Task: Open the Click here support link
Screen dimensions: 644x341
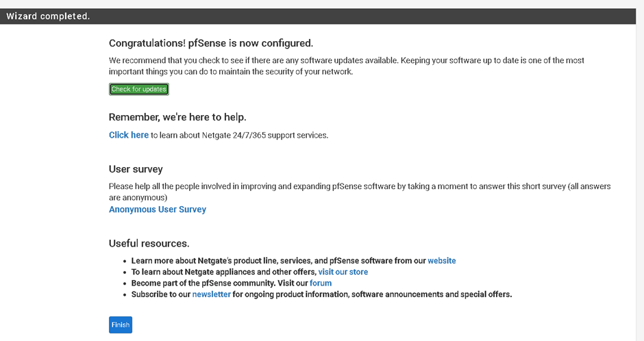Action: tap(129, 135)
